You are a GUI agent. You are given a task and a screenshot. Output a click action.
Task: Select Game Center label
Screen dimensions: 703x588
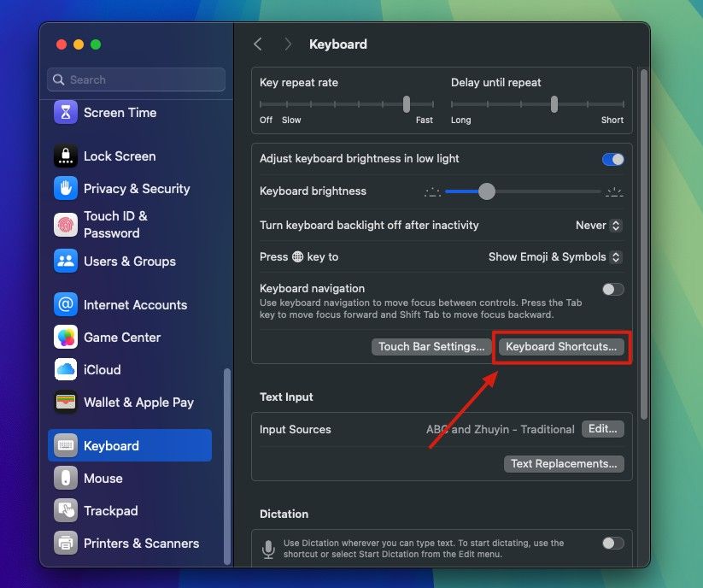point(122,338)
